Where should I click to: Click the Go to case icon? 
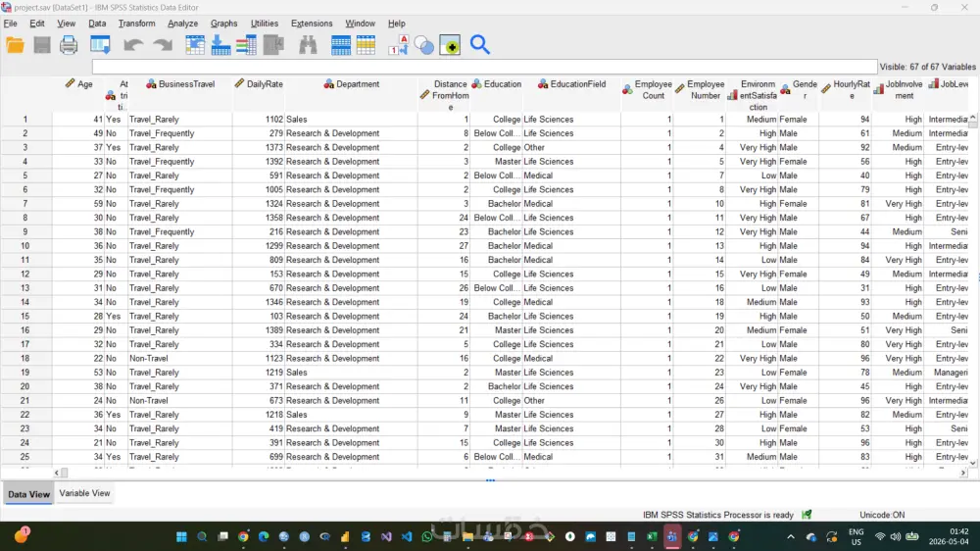click(195, 45)
